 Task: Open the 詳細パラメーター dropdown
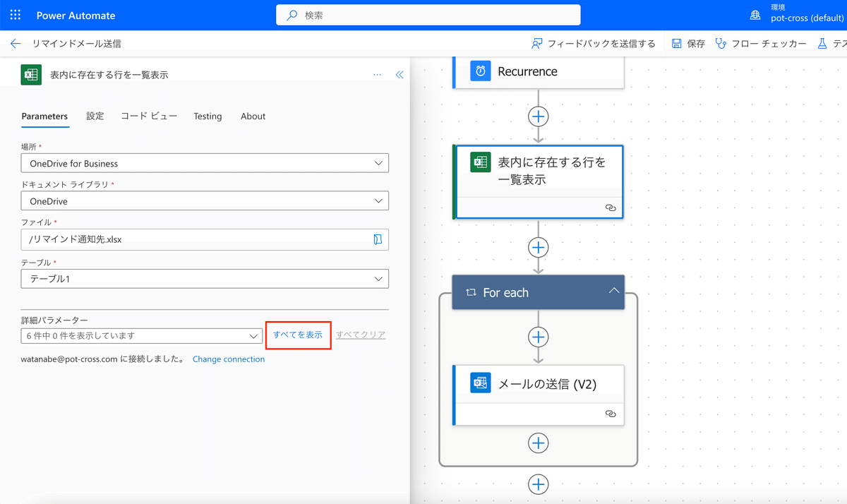click(141, 336)
